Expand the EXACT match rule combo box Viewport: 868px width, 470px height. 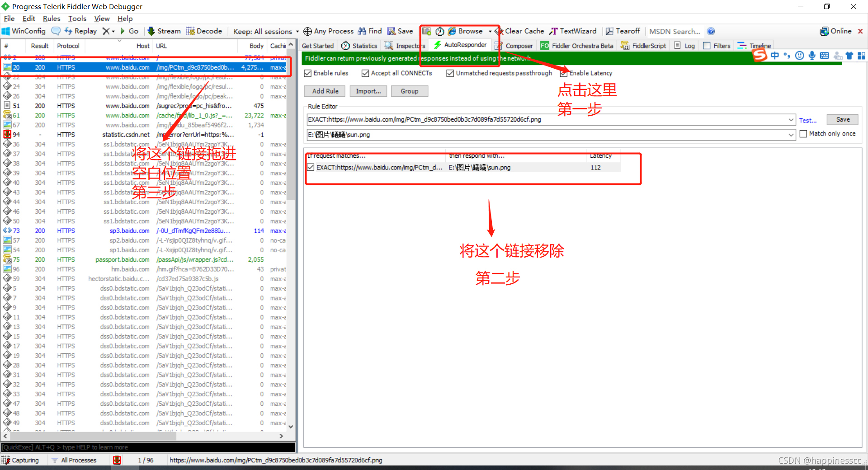(791, 120)
